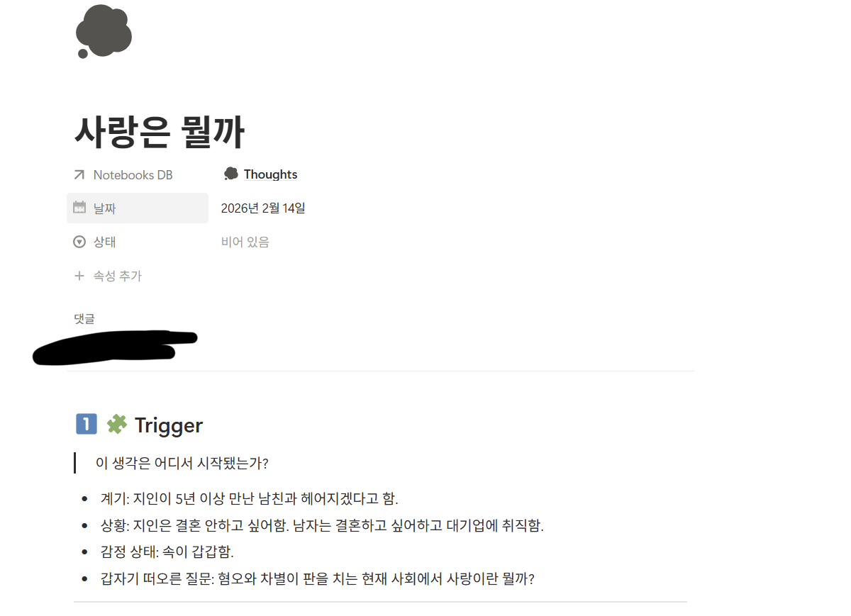
Task: Click the Notebooks DB relation arrow icon
Action: click(x=79, y=174)
